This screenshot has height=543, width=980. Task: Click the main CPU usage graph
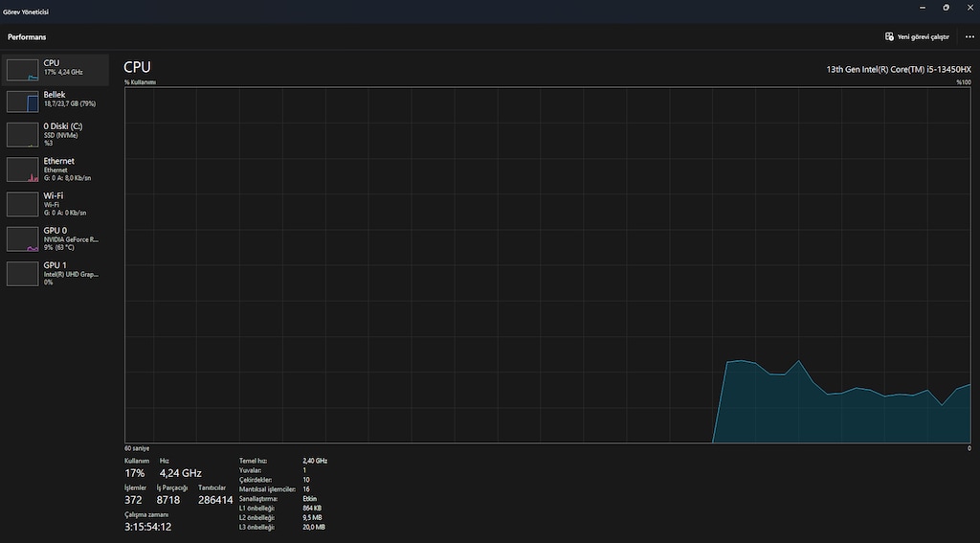pos(547,264)
